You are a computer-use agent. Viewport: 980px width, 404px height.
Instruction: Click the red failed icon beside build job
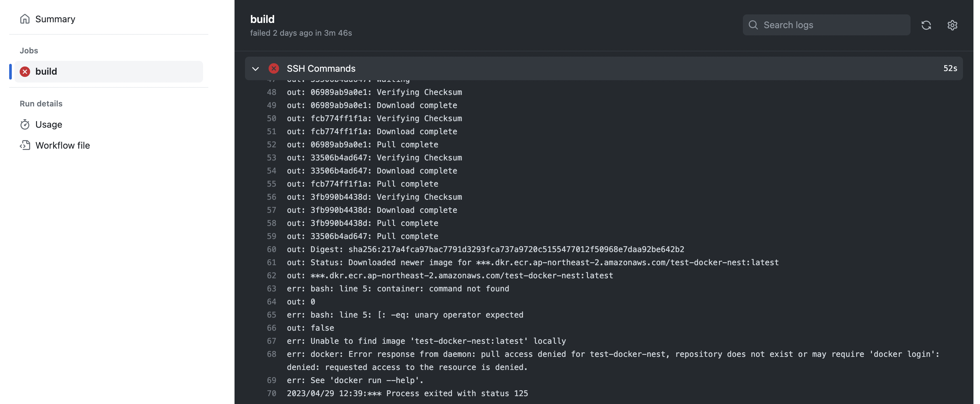click(25, 71)
